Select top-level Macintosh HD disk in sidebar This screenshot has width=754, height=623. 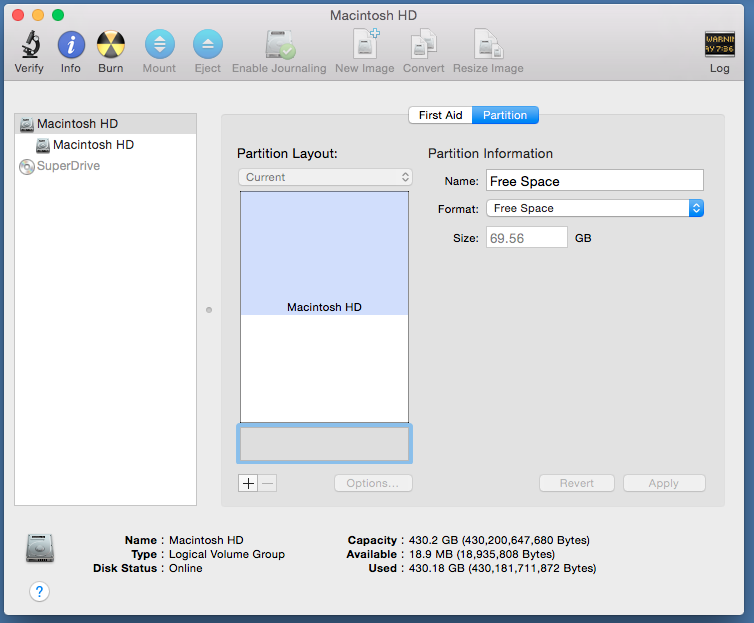click(106, 124)
